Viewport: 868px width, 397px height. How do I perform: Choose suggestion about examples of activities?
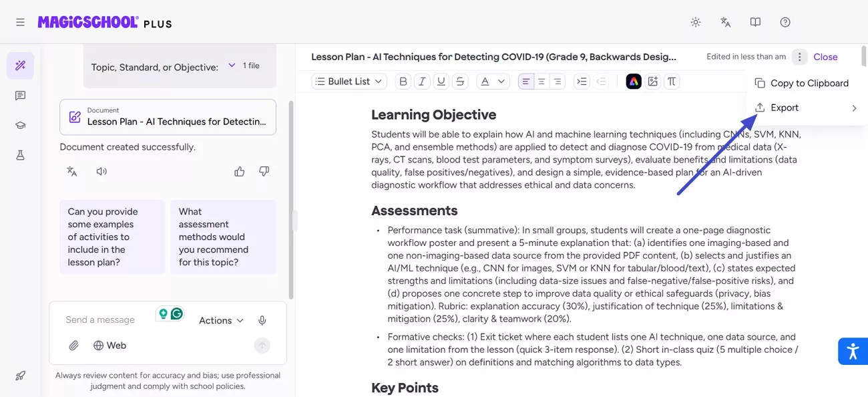(112, 237)
